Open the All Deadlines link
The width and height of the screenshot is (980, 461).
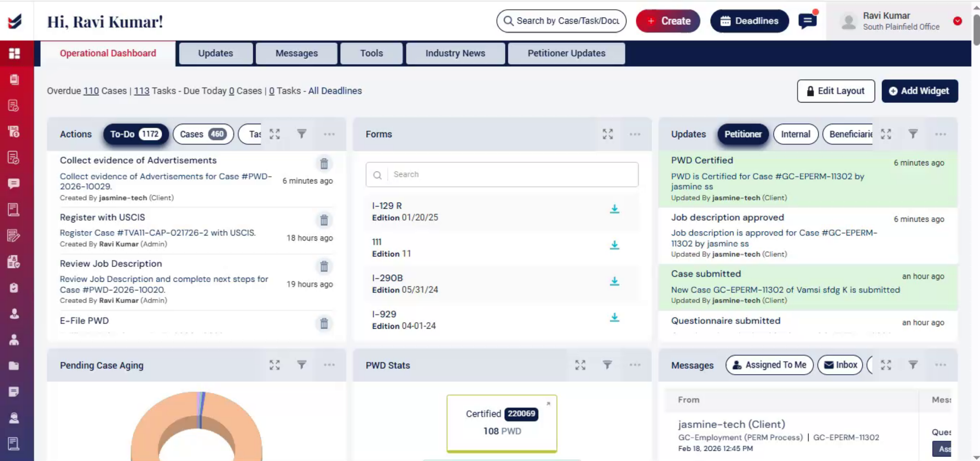[335, 91]
